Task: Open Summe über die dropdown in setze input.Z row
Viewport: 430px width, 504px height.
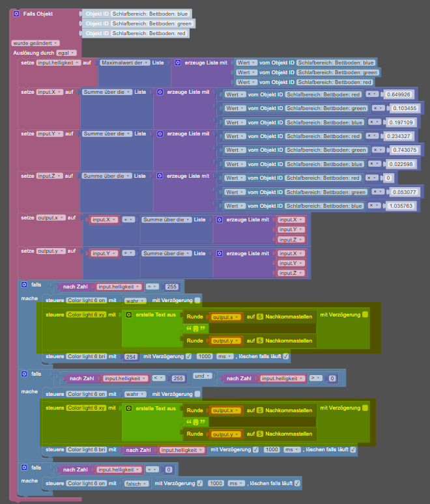Action: coord(107,176)
